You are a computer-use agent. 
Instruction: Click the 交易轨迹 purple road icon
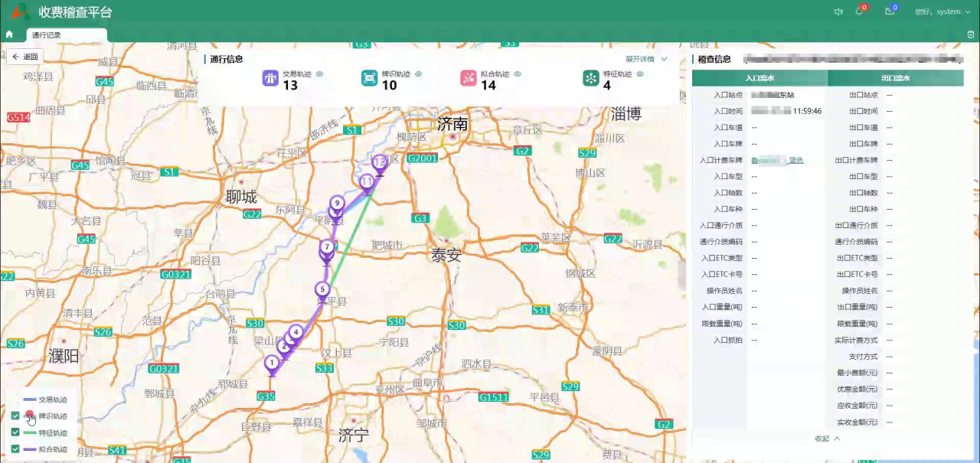coord(270,78)
